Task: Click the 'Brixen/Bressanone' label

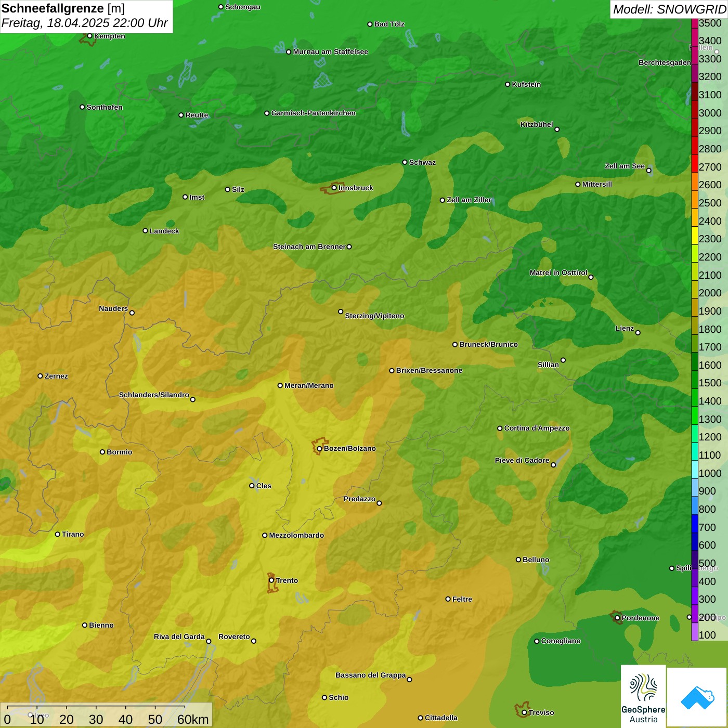Action: (x=430, y=370)
